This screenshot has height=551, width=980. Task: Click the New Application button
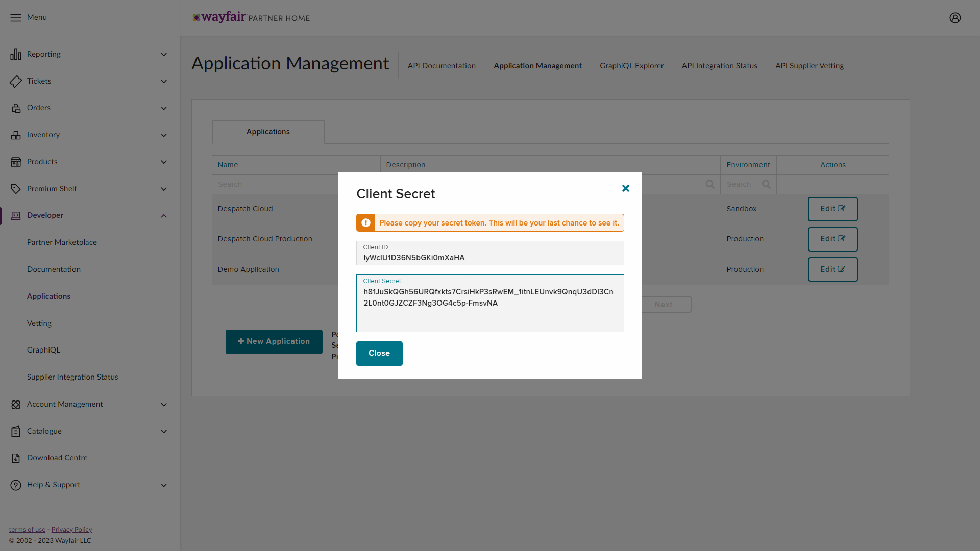(x=274, y=342)
